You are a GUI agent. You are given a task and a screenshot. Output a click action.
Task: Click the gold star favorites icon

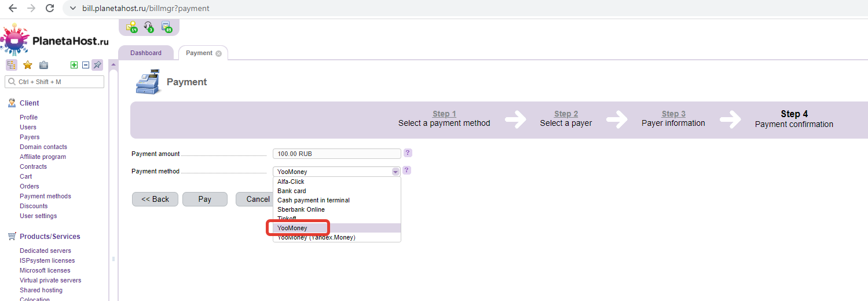tap(27, 65)
